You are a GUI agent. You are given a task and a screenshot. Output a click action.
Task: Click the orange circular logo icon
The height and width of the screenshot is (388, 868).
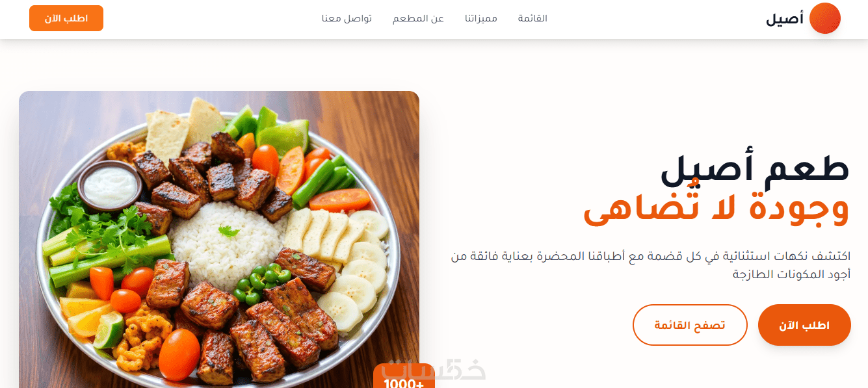825,18
